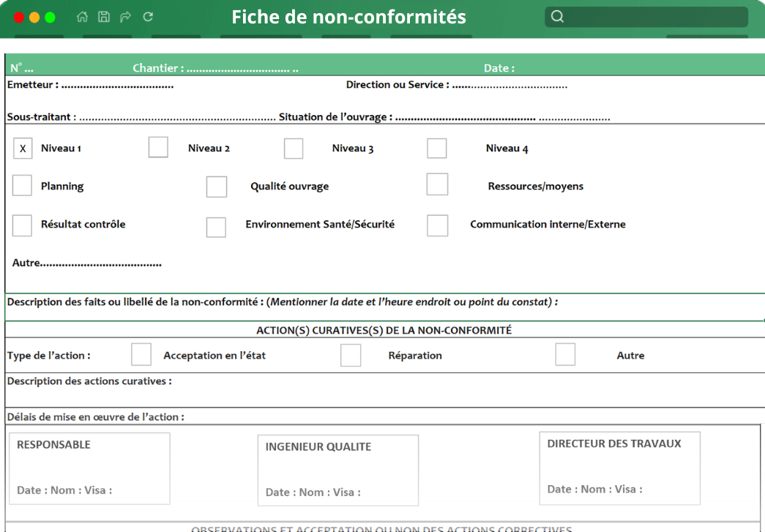Uncheck the Niveau 1 box

click(23, 148)
